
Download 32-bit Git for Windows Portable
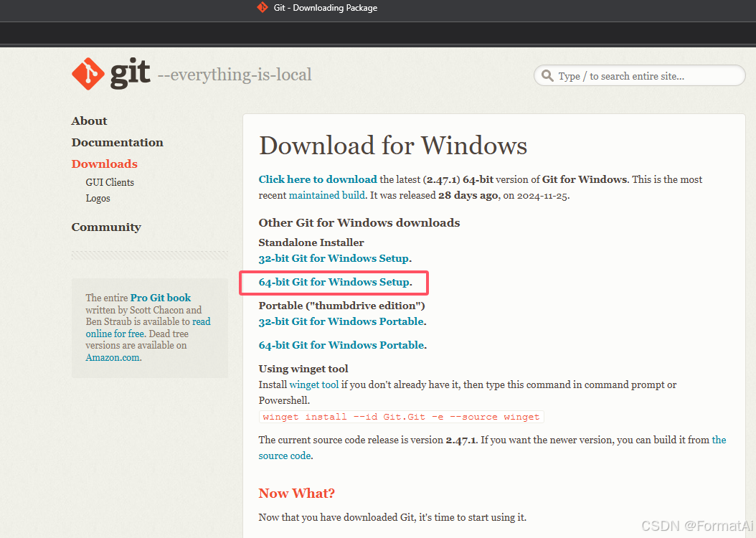coord(341,321)
